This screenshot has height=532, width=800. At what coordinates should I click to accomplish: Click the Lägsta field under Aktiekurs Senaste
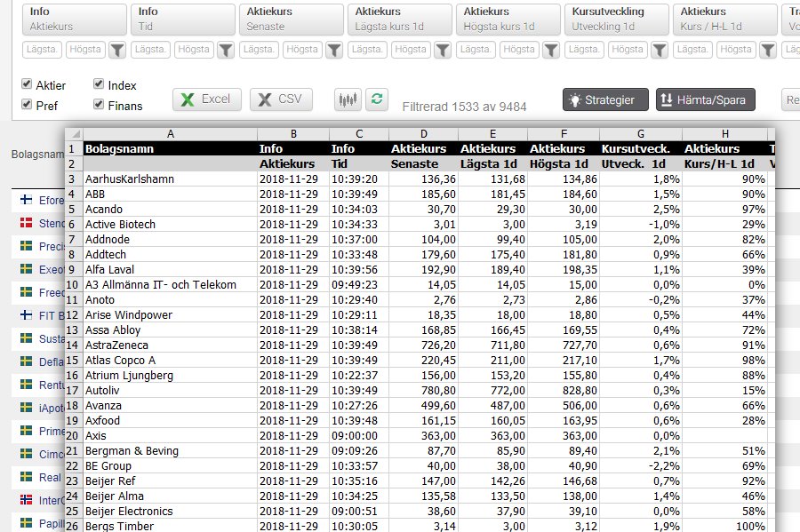[x=259, y=50]
